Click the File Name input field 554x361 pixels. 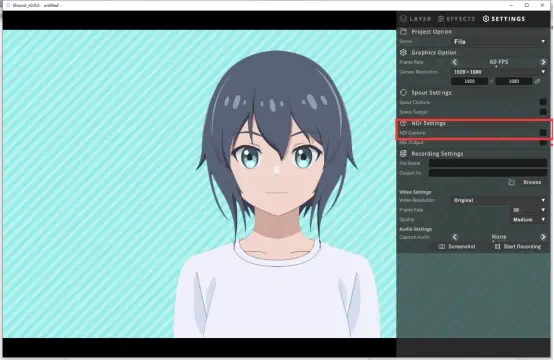pos(488,163)
